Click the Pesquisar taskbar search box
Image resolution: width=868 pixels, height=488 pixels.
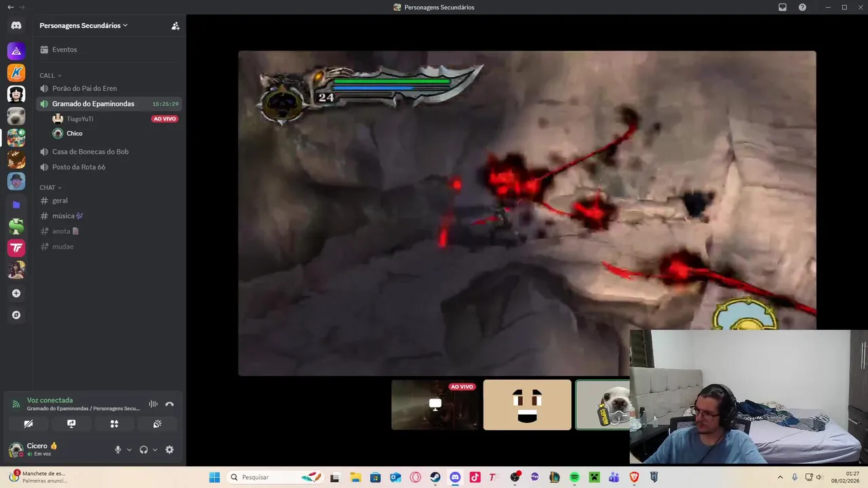276,477
